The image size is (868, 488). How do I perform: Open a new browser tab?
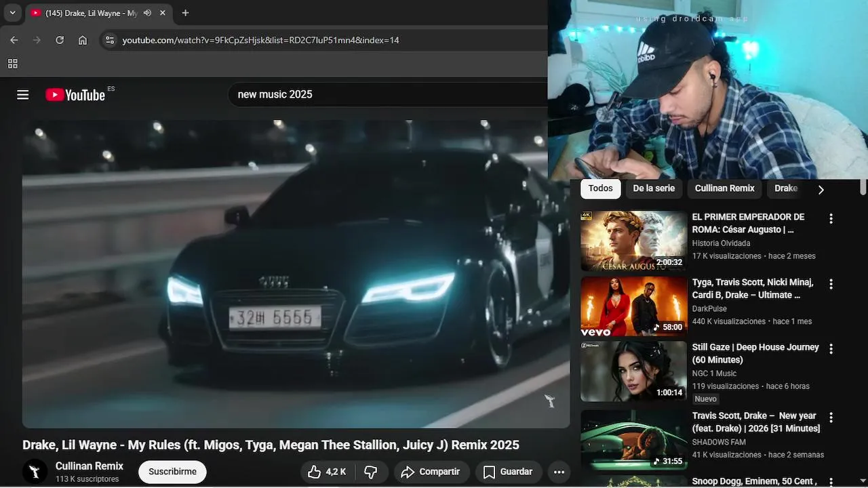point(185,13)
